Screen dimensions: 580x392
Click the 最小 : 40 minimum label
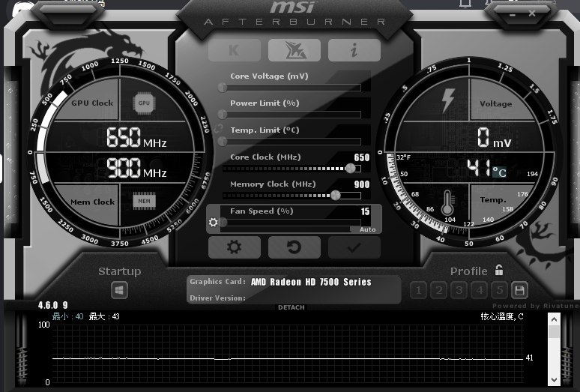[x=67, y=316]
